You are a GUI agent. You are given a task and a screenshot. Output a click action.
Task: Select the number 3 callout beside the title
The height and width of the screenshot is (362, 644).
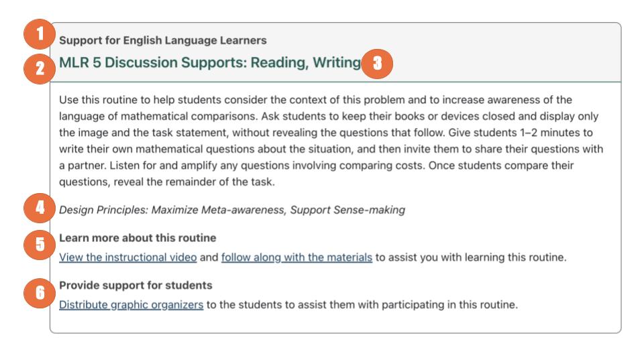coord(378,64)
